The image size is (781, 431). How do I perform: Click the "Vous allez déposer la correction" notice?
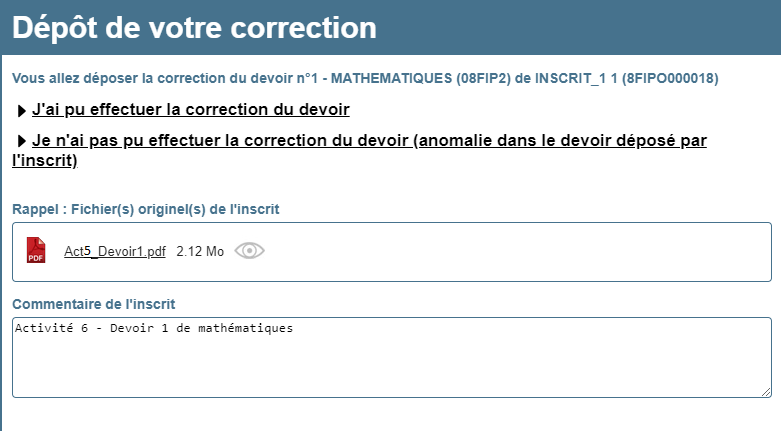tap(365, 78)
